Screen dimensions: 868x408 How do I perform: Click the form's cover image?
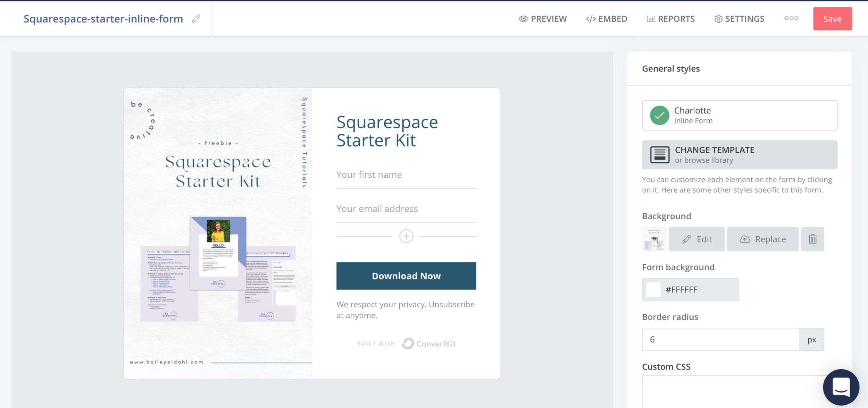pyautogui.click(x=218, y=233)
